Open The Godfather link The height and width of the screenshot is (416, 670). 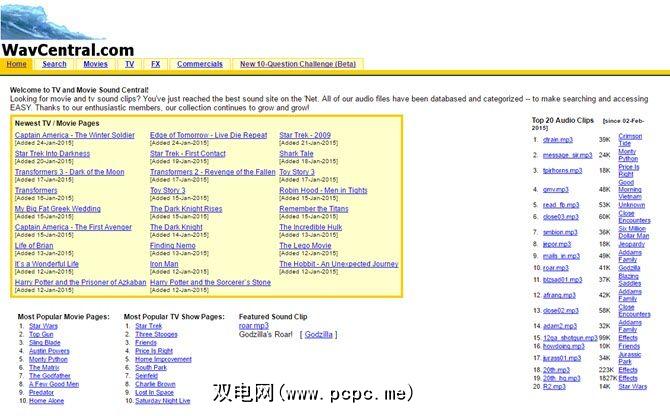[x=50, y=376]
